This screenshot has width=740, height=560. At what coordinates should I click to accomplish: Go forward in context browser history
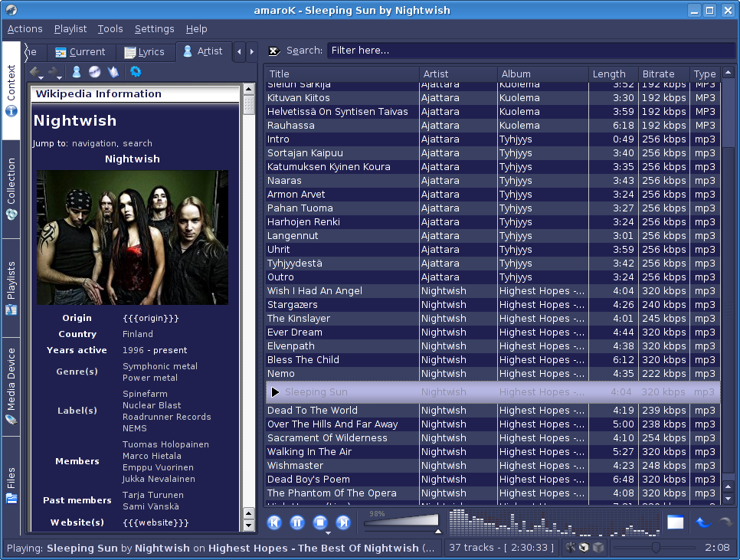(54, 72)
